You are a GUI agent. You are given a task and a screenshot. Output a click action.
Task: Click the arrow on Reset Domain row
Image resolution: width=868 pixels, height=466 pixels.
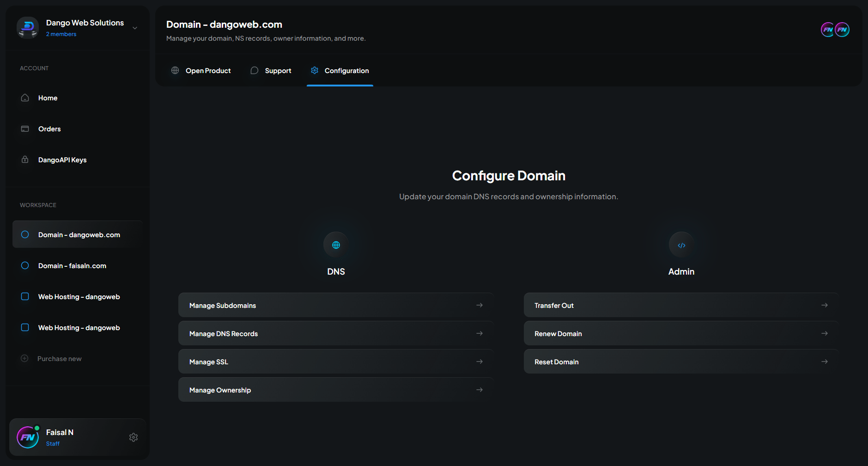[825, 362]
